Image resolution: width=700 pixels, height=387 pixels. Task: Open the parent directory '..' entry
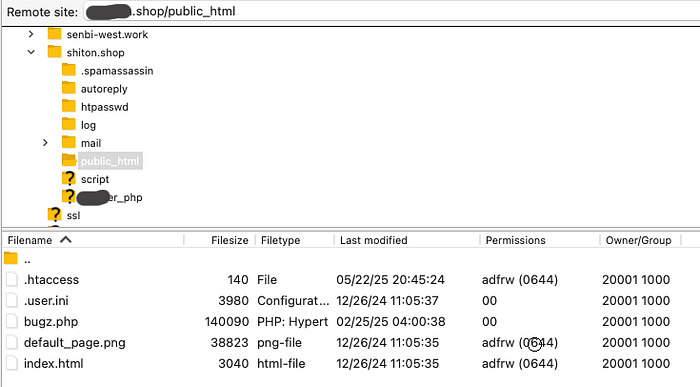27,259
